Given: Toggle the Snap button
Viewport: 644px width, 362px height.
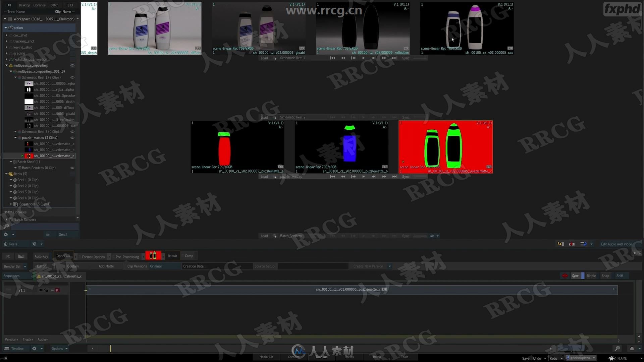Looking at the screenshot, I should 605,276.
